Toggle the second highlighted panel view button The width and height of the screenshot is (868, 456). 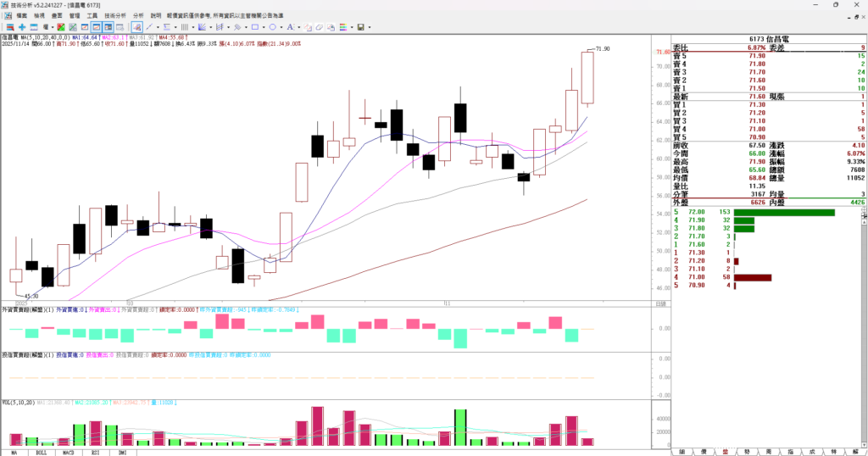(x=109, y=27)
